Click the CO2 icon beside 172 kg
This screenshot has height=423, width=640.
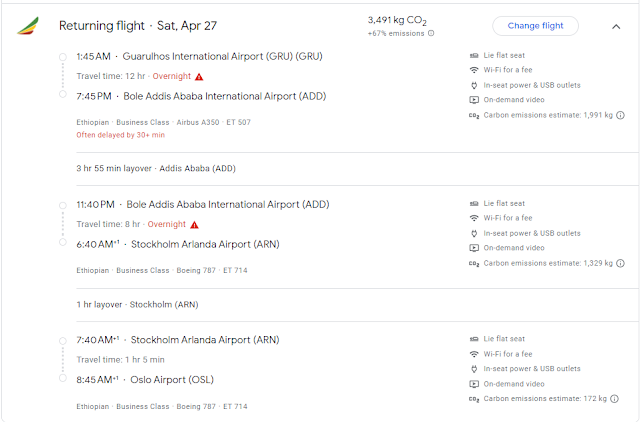click(473, 399)
